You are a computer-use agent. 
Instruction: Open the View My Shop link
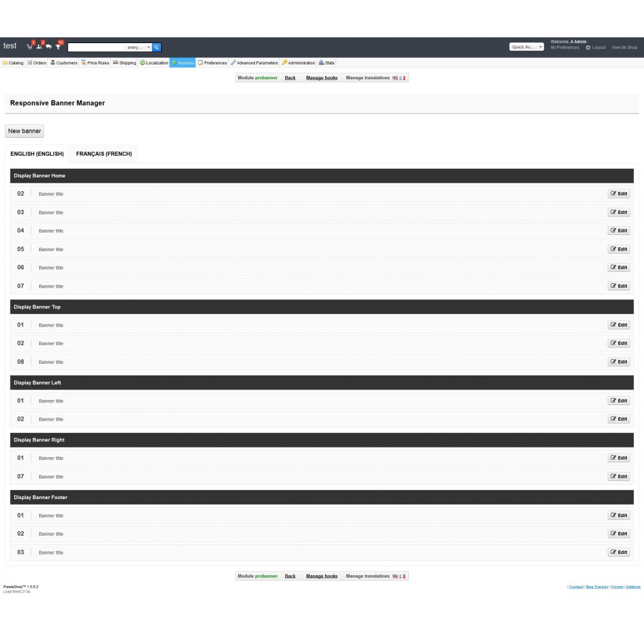coord(624,48)
